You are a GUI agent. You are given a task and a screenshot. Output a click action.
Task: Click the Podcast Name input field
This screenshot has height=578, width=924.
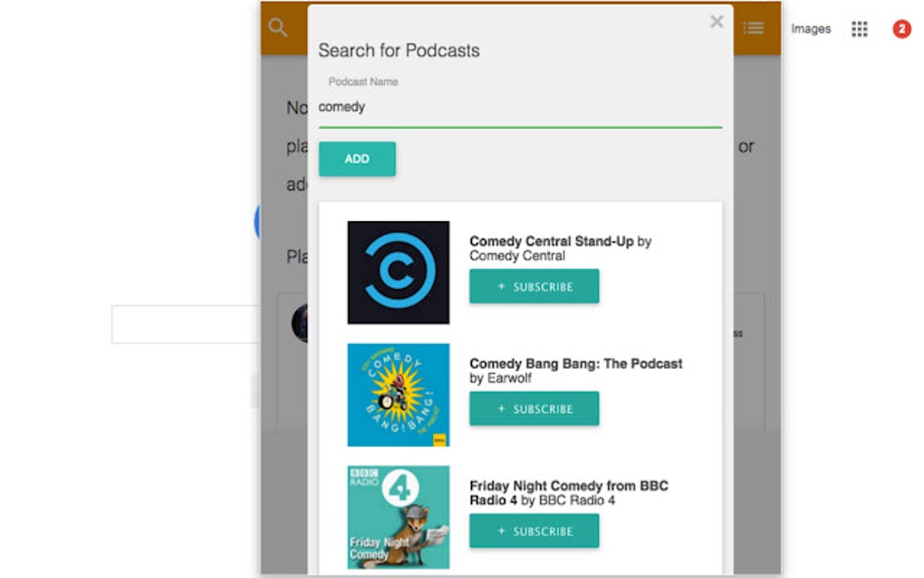coord(520,107)
